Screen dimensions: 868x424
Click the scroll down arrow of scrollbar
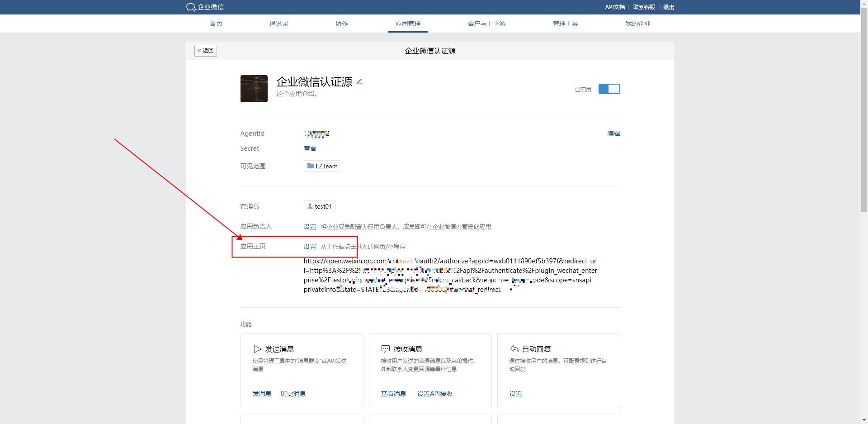[864, 420]
